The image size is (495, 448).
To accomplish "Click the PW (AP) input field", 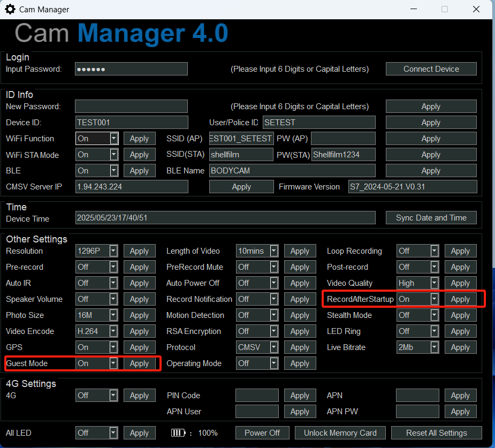I will point(343,139).
